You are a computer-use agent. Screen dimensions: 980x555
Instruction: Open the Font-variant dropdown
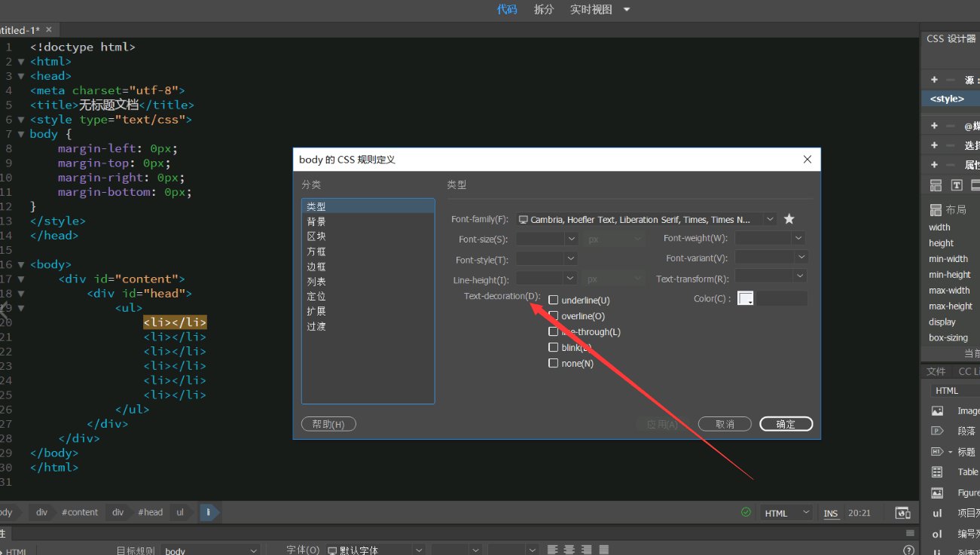(800, 258)
